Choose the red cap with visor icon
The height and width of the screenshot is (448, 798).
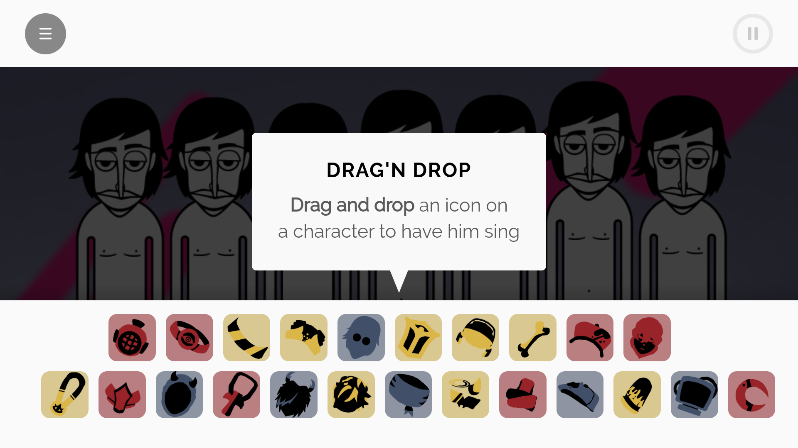point(590,338)
